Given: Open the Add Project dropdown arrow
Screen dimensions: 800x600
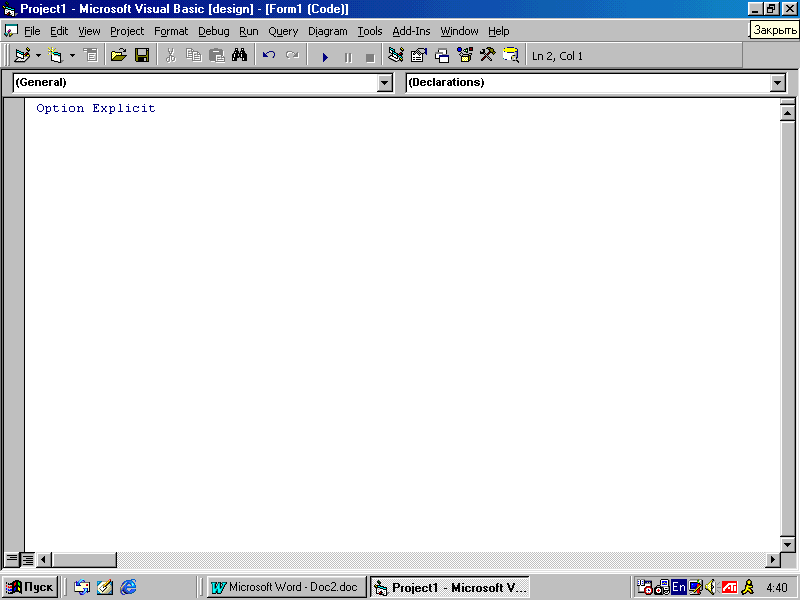Looking at the screenshot, I should tap(38, 55).
